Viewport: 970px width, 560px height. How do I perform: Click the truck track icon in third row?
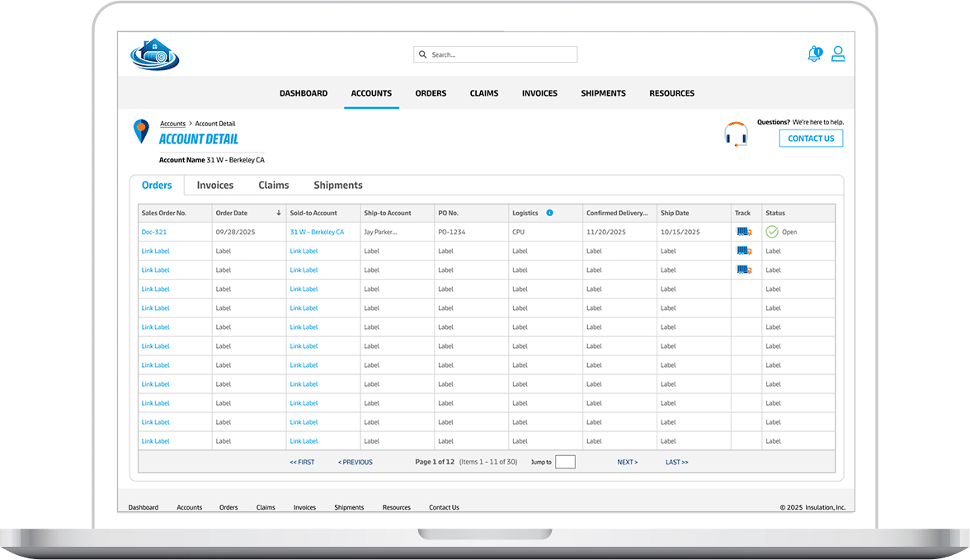point(744,270)
